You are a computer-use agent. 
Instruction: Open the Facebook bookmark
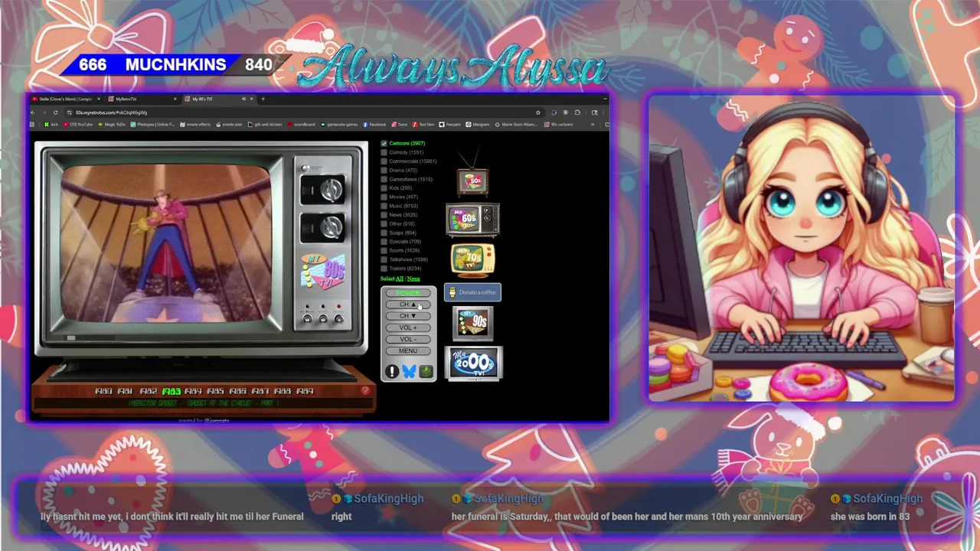[x=375, y=124]
